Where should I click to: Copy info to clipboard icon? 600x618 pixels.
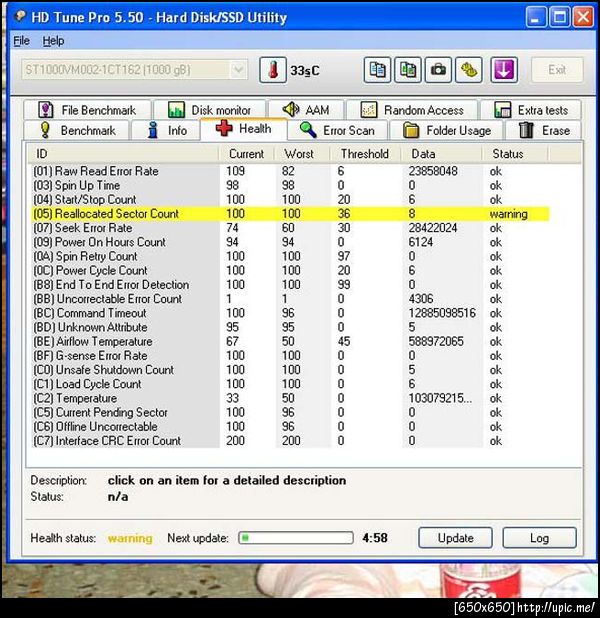(x=377, y=70)
